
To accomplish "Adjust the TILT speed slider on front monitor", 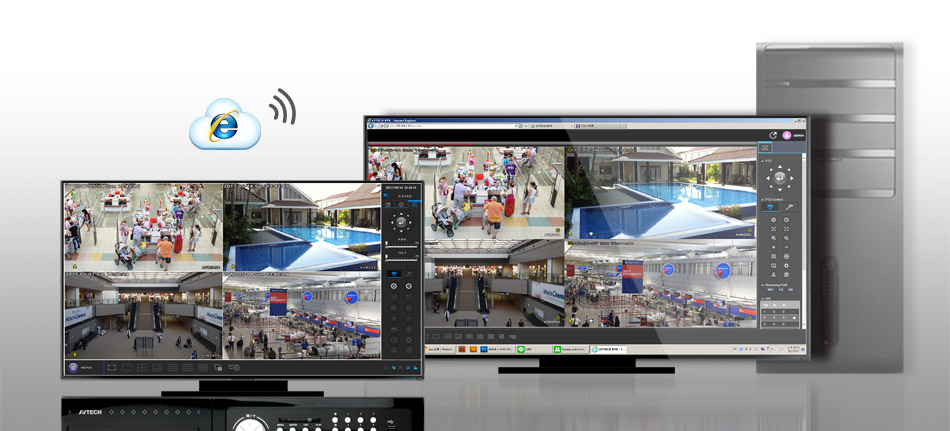I will pyautogui.click(x=402, y=260).
